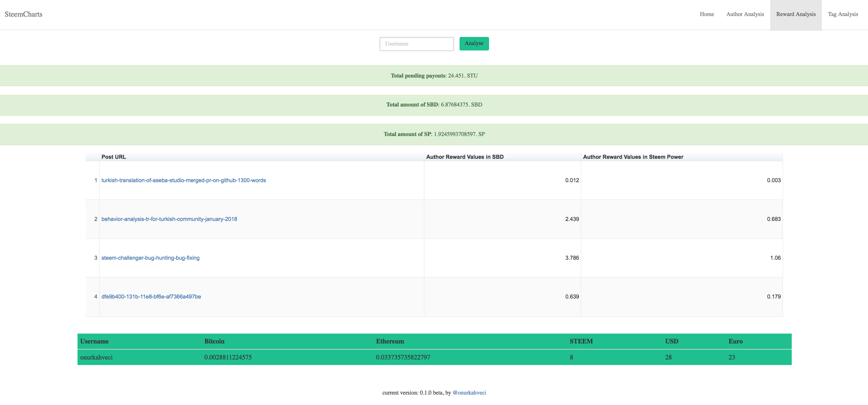
Task: Click the Ethereum value 0.033735735822797
Action: 403,357
